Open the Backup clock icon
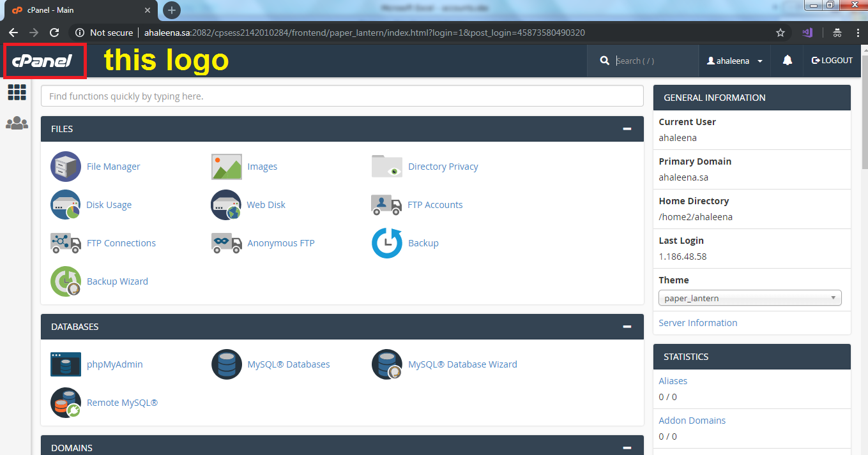Screen dimensions: 868x455 point(387,243)
